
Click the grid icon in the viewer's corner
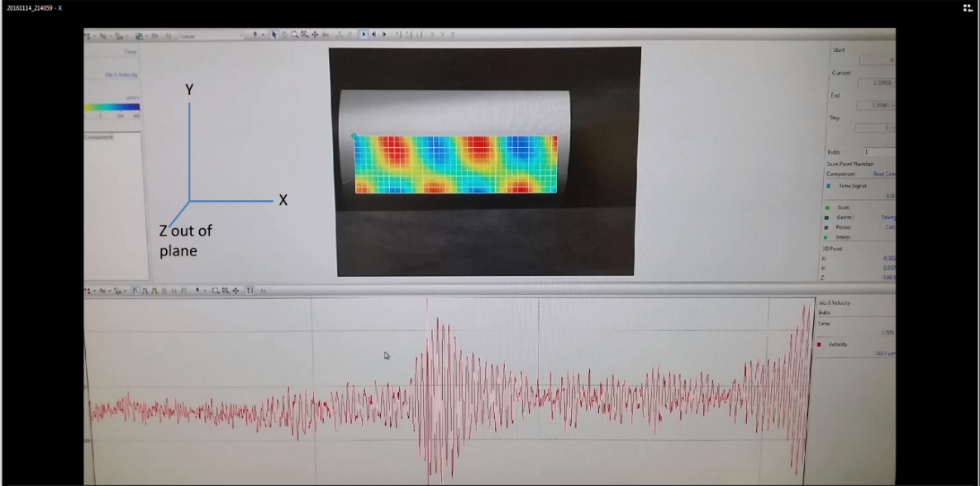(968, 8)
